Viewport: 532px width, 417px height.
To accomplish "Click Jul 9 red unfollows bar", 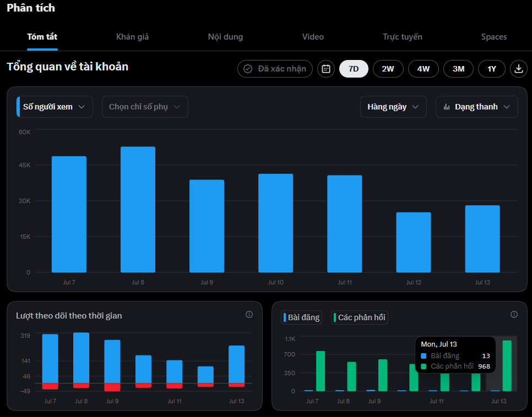I will [112, 387].
